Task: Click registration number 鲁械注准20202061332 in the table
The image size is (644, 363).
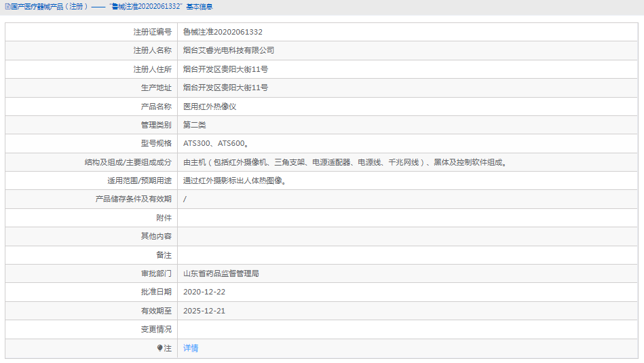Action: tap(223, 32)
